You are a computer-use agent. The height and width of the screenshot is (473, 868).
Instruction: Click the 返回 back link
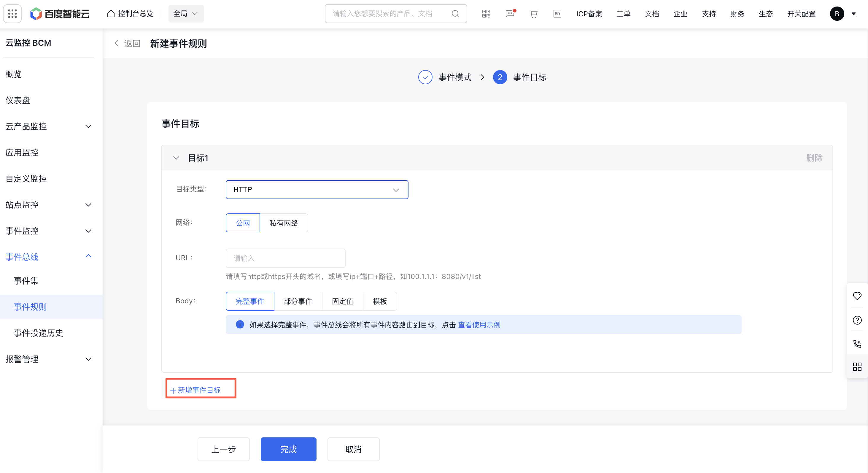pos(127,44)
